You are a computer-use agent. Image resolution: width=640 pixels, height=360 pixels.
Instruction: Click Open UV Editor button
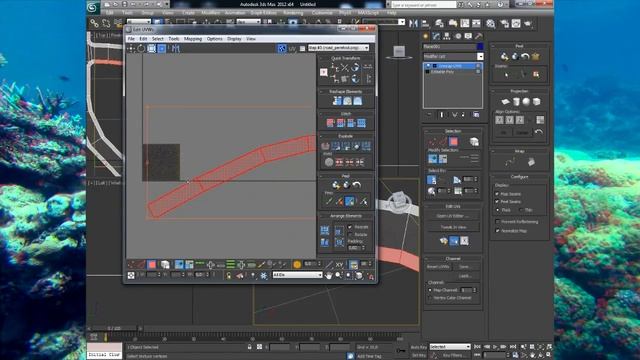click(453, 216)
